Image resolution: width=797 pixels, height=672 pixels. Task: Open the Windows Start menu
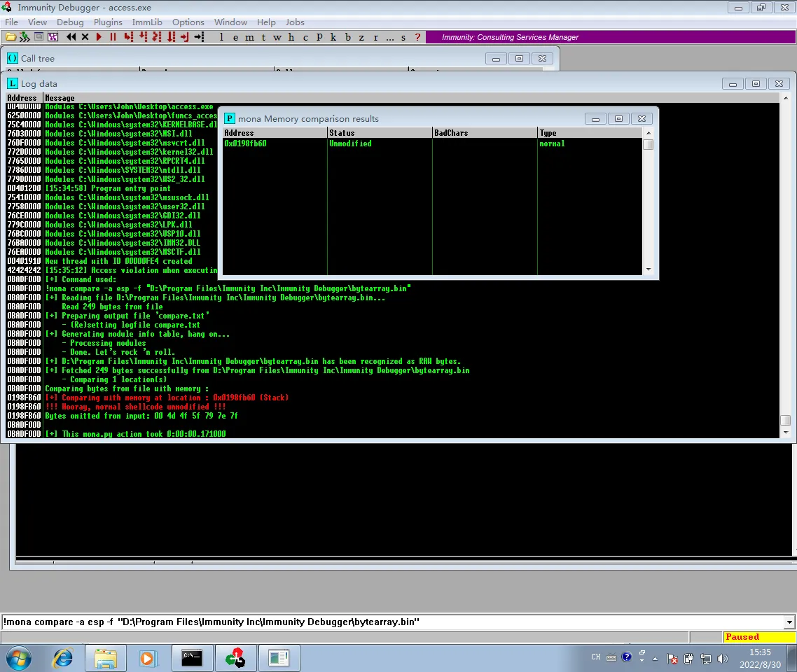(19, 658)
